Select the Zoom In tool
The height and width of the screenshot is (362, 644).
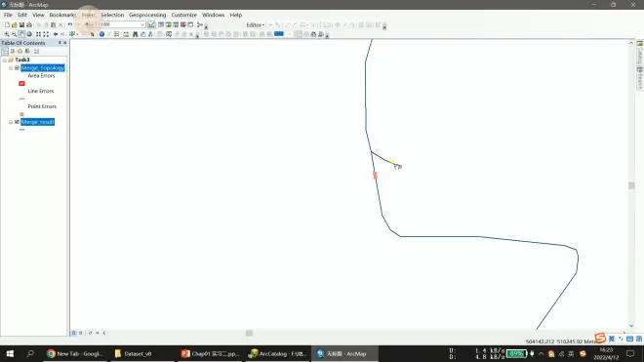(x=7, y=34)
